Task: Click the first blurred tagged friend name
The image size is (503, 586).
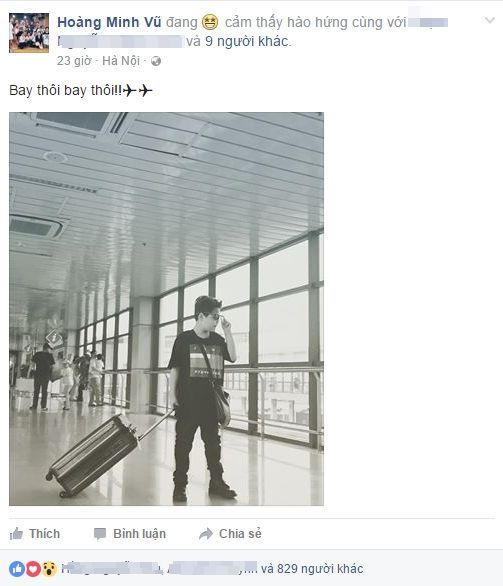Action: coord(428,22)
